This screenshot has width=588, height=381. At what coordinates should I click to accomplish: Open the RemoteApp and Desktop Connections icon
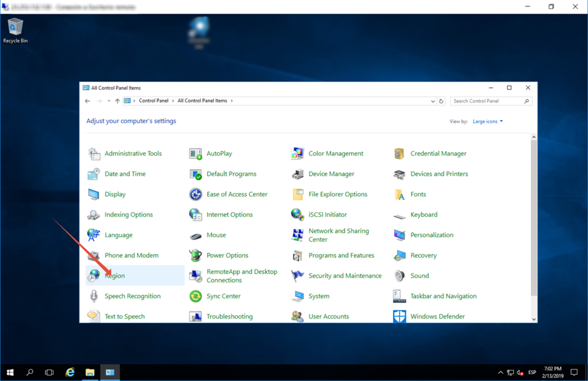pos(195,276)
